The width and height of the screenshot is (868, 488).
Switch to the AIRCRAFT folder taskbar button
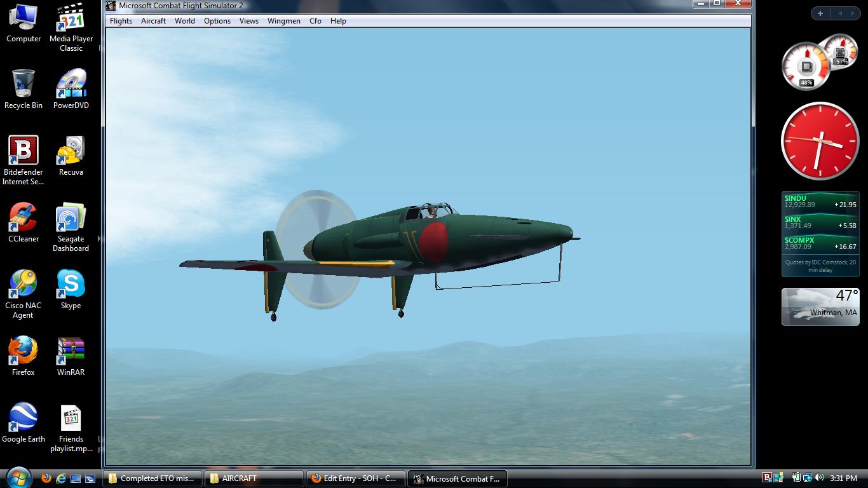click(x=254, y=478)
